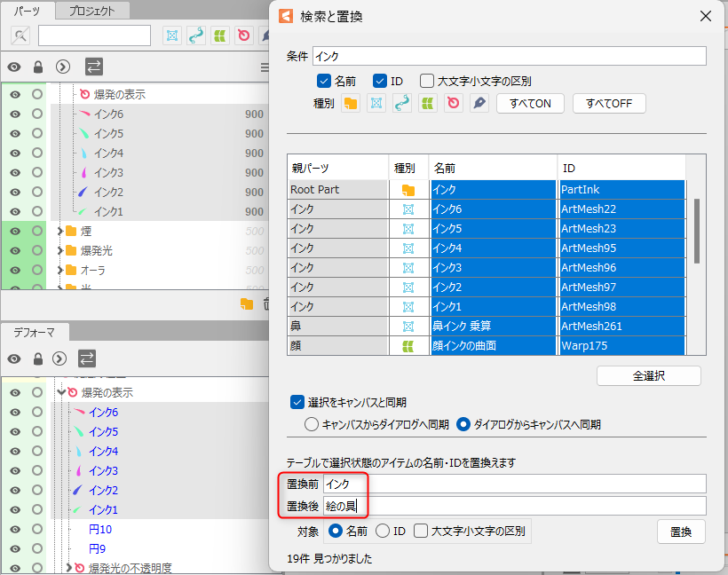Toggle the ArtMesh type filter icon

pyautogui.click(x=376, y=104)
